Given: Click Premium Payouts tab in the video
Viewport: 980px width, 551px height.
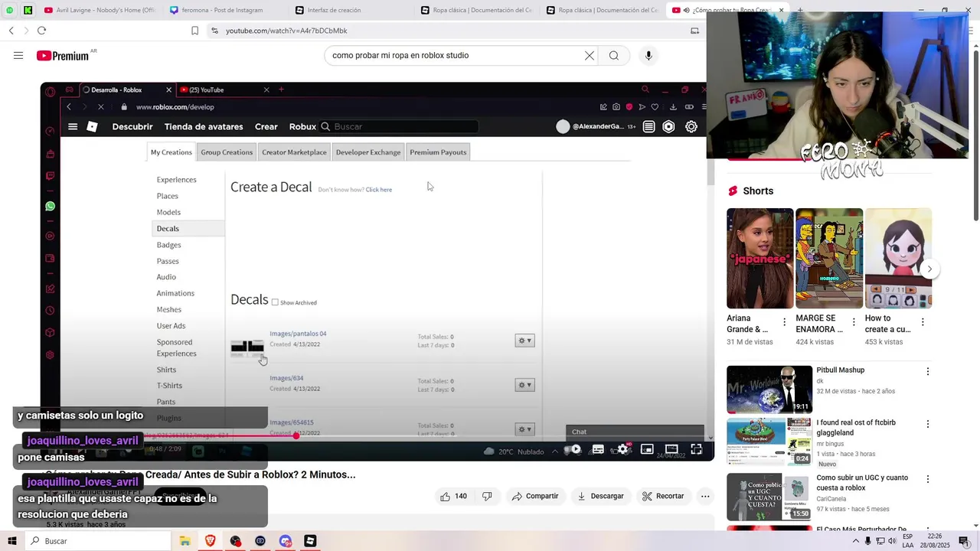Looking at the screenshot, I should pos(438,152).
